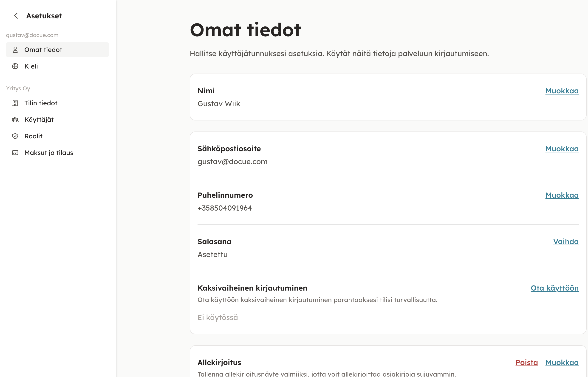Click Vaihda to change Salasana
The image size is (588, 377).
pos(566,242)
